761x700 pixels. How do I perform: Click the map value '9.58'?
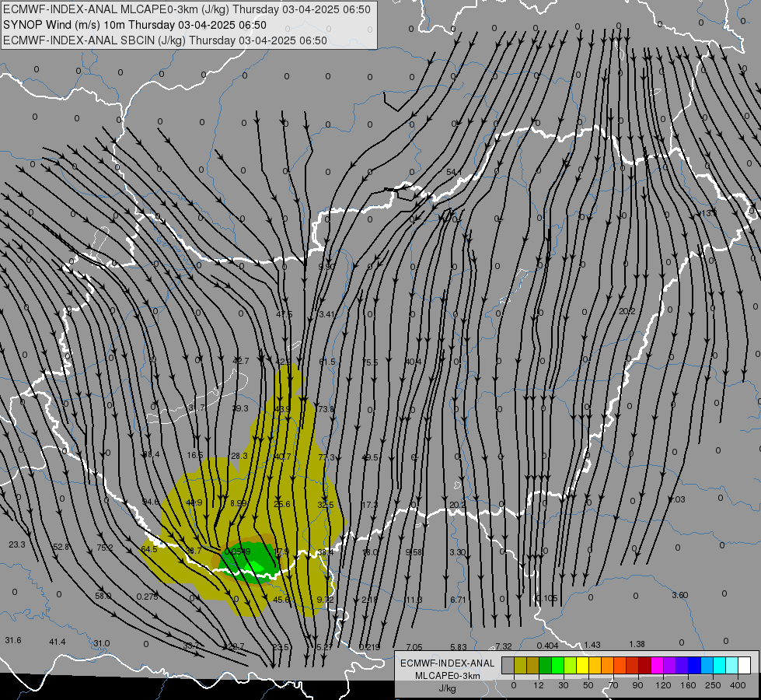coord(414,552)
